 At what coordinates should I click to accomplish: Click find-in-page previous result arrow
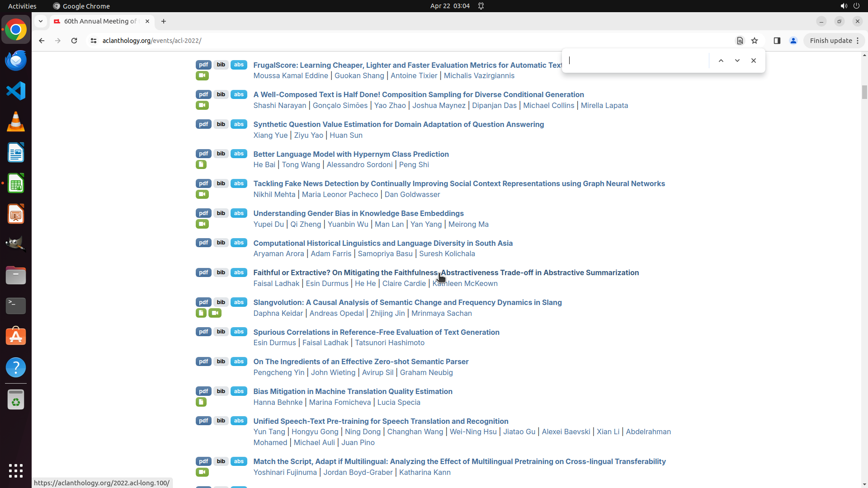(721, 61)
